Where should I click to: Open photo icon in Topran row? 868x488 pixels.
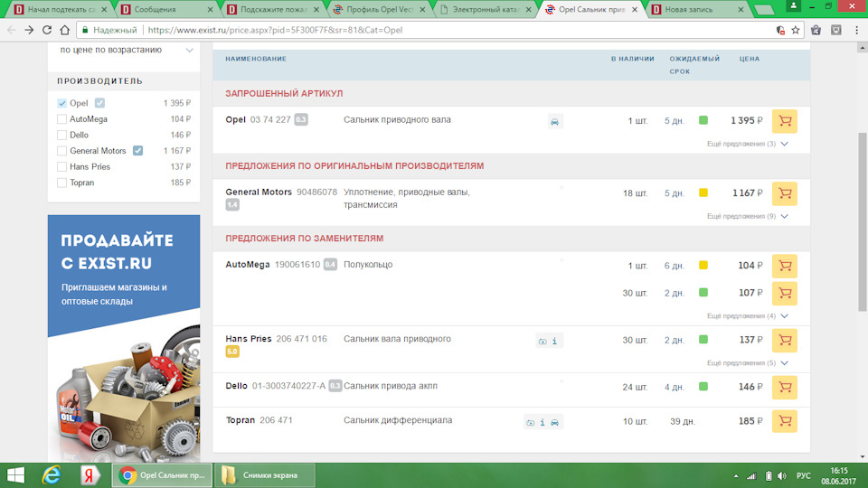[x=531, y=423]
